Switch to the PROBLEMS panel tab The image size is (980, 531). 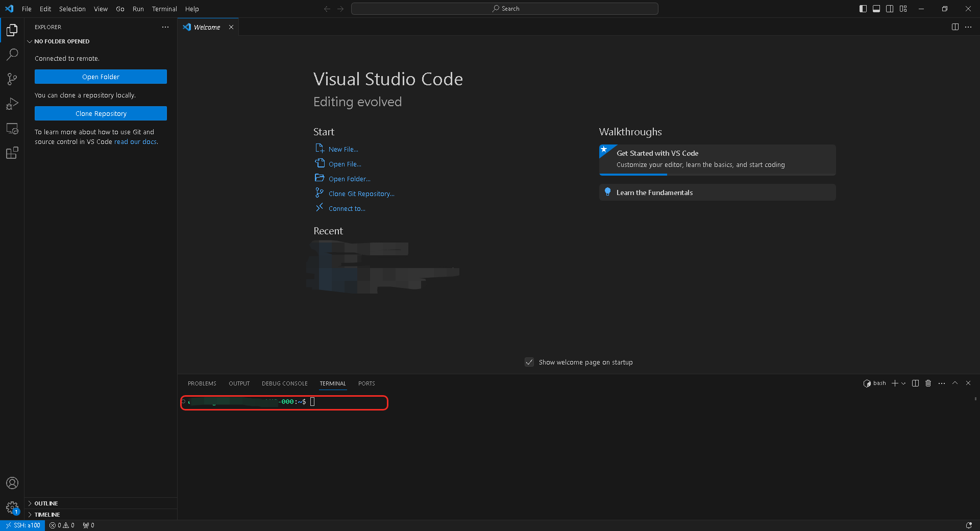point(202,383)
